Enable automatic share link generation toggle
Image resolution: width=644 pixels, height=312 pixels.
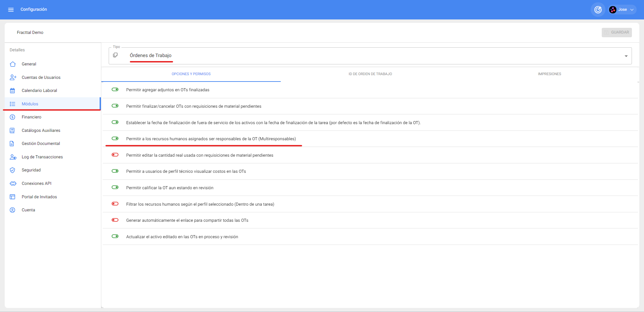[x=115, y=220]
